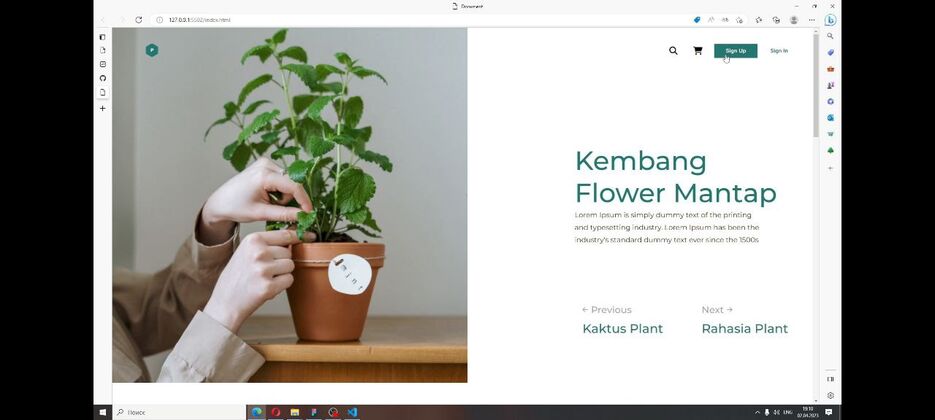Open the sidebar green tree icon
The width and height of the screenshot is (935, 420).
coord(830,151)
